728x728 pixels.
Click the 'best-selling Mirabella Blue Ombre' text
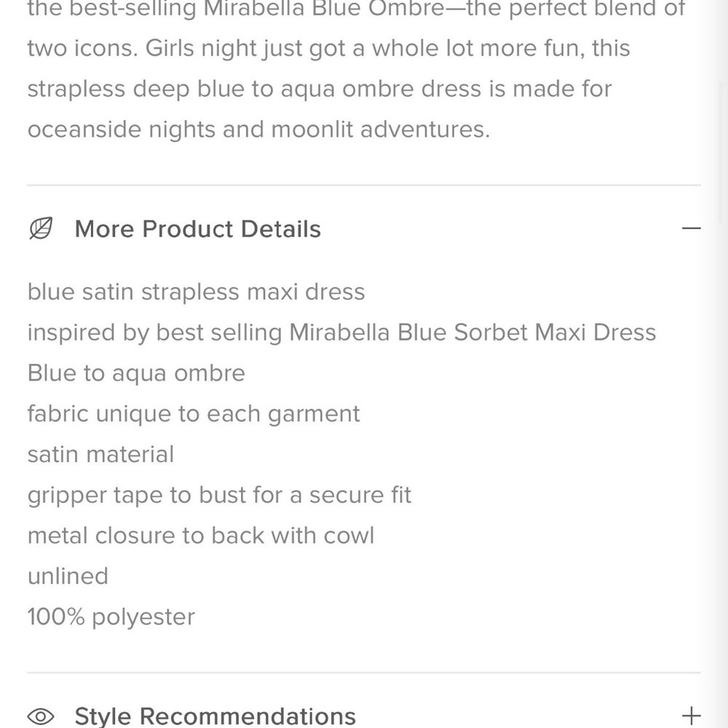(257, 9)
